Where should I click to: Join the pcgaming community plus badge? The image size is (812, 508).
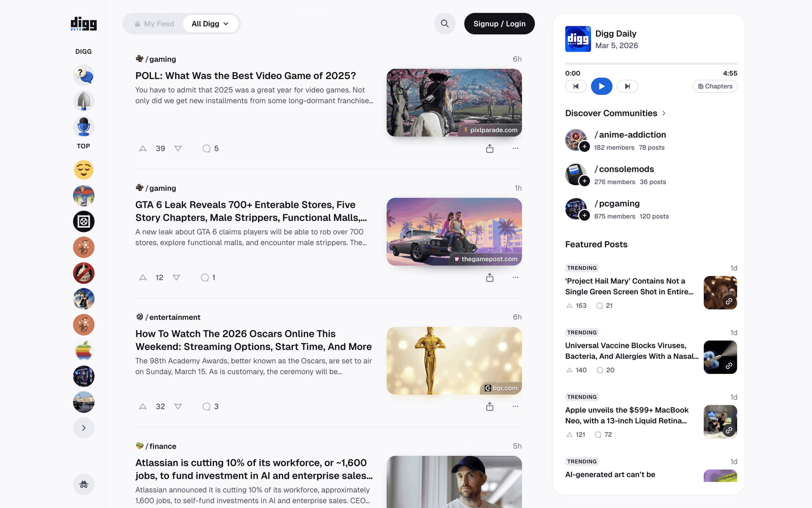pos(584,215)
